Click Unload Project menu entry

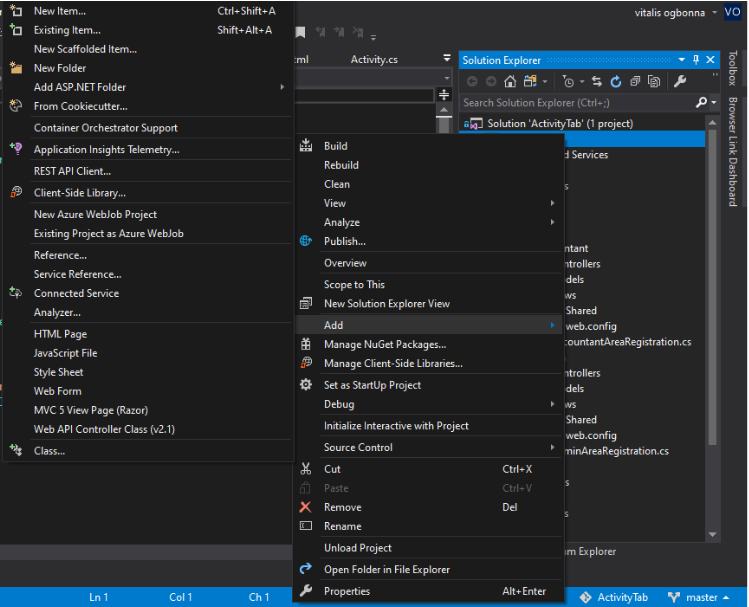coord(428,548)
